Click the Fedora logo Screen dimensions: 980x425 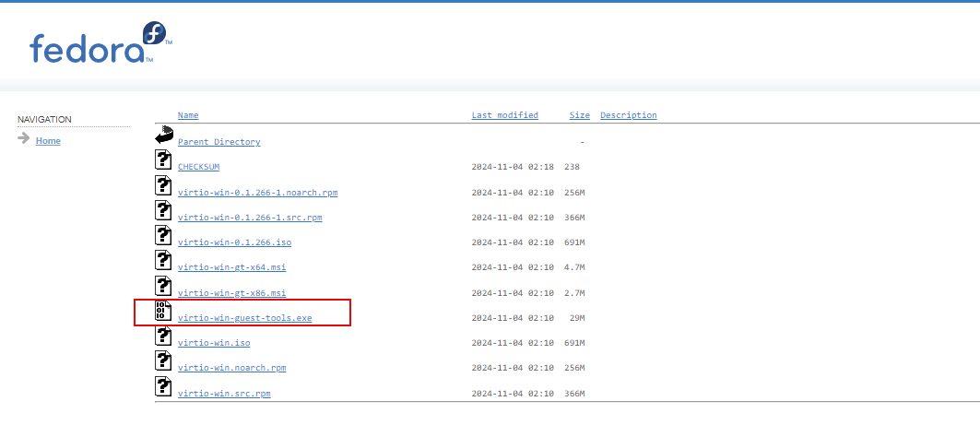pos(100,43)
